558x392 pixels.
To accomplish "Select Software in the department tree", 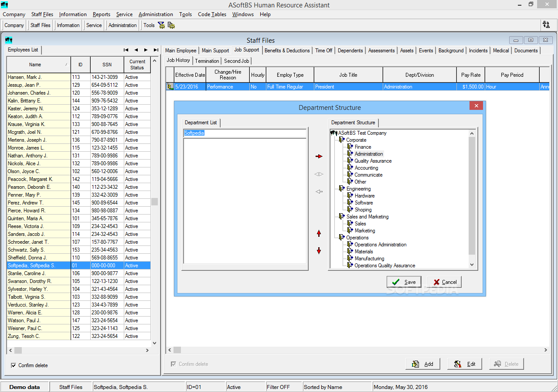I will point(364,203).
